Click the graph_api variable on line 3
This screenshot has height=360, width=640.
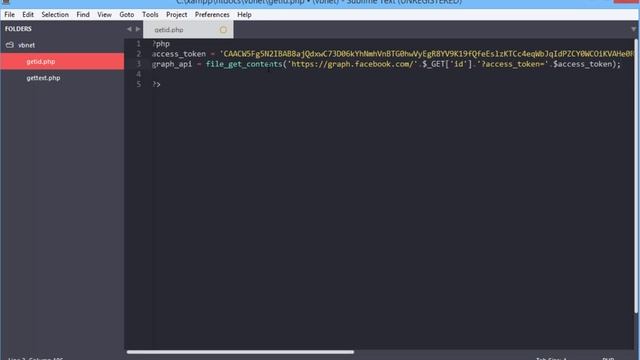(x=172, y=64)
